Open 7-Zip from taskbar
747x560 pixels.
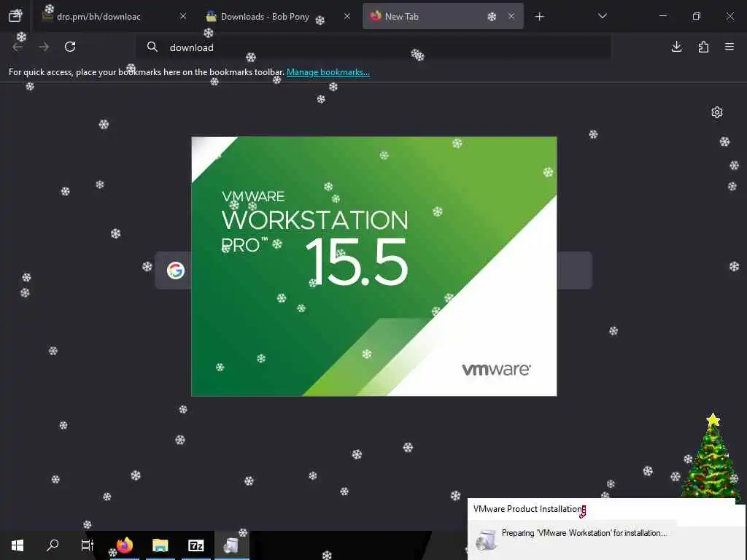tap(196, 545)
